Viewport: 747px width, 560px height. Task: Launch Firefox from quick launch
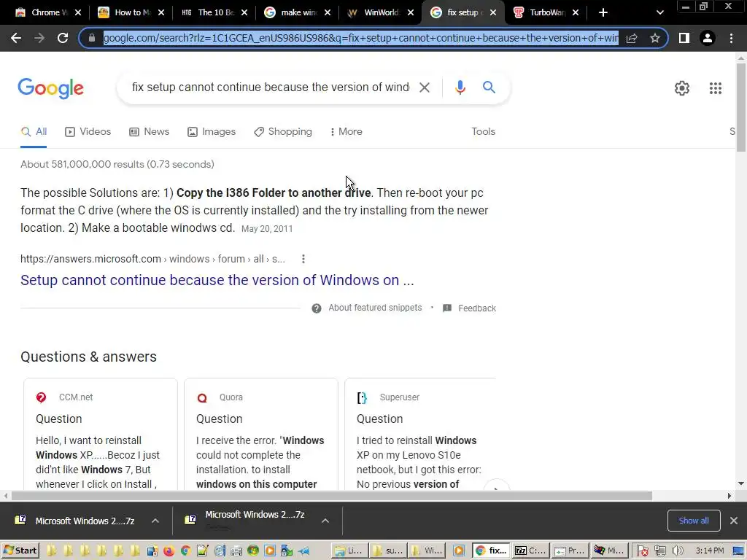169,551
